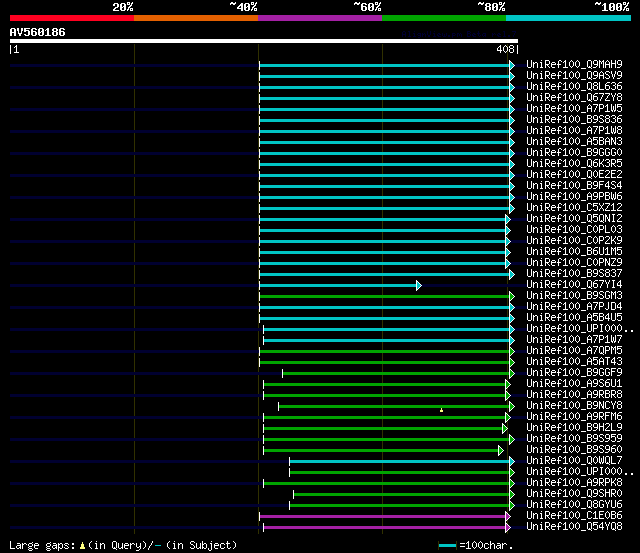The image size is (640, 553).
Task: Select the UniRef100_A5BAN3 label
Action: coord(574,142)
